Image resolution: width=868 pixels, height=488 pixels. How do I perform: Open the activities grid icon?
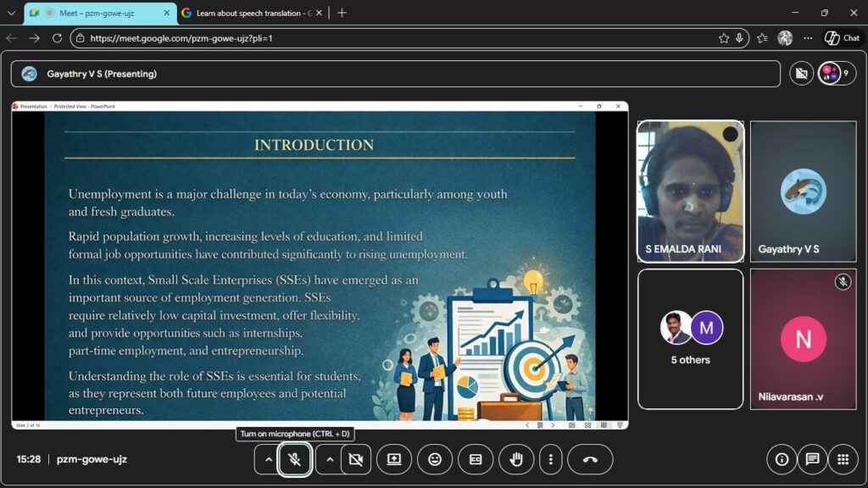coord(843,459)
